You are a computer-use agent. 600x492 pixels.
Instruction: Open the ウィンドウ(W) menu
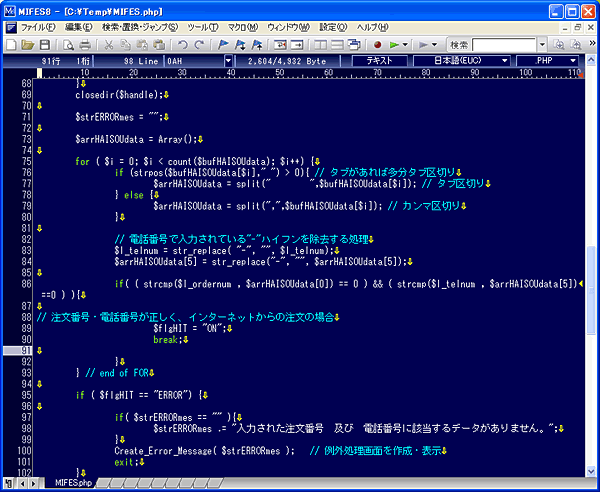click(289, 28)
